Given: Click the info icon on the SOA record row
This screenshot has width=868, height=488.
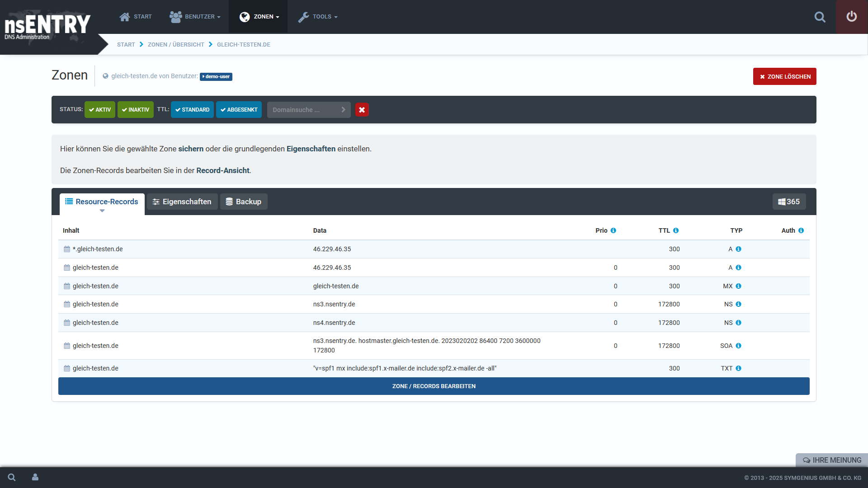Looking at the screenshot, I should click(x=739, y=346).
